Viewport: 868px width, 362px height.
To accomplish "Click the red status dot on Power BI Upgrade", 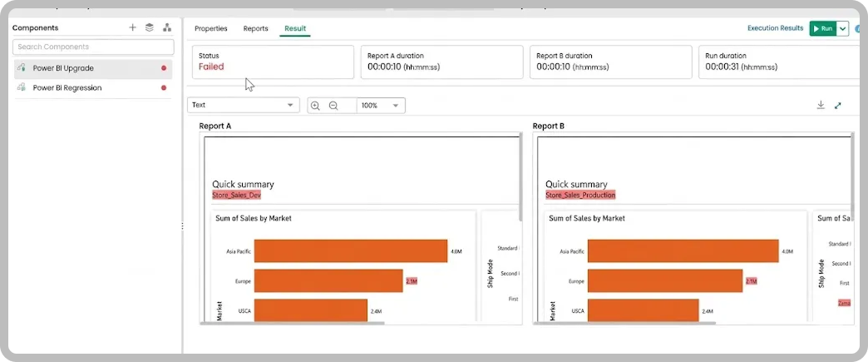I will coord(164,68).
